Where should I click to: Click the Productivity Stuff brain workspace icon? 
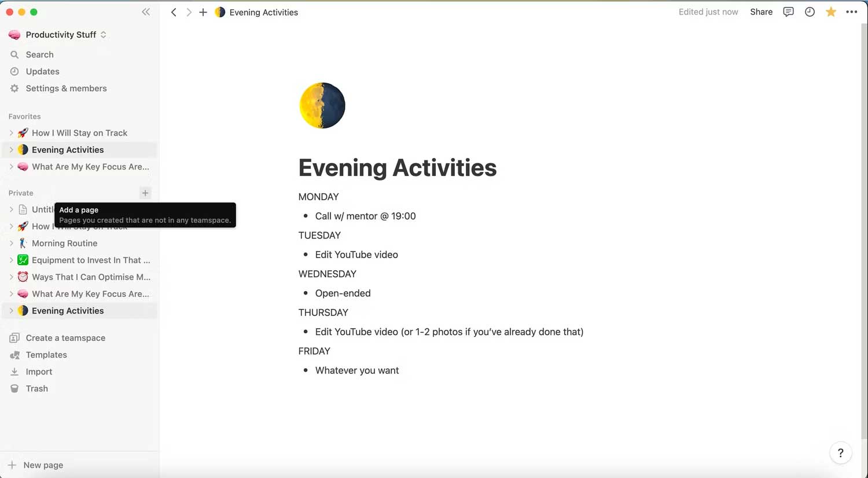click(x=14, y=35)
